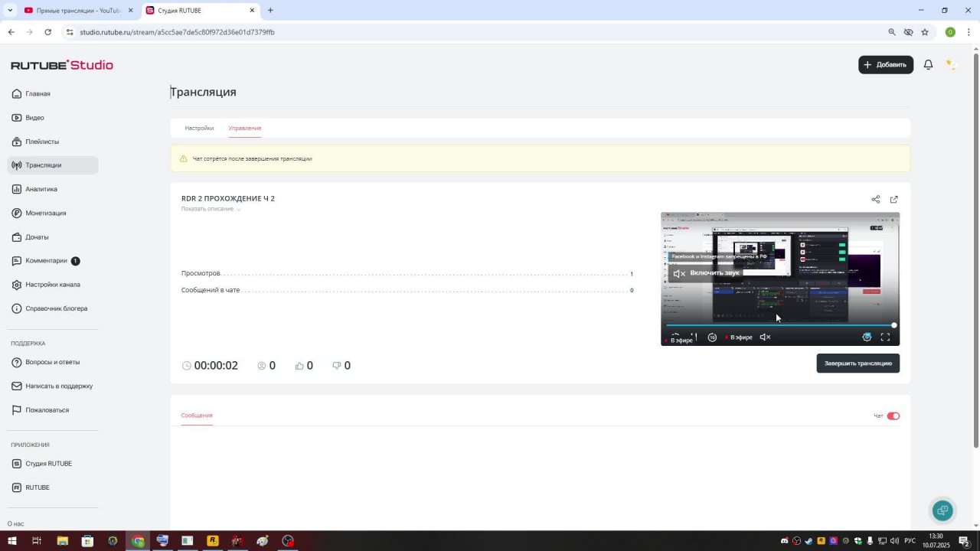
Task: Click the Включить звук overlay button
Action: tap(705, 273)
